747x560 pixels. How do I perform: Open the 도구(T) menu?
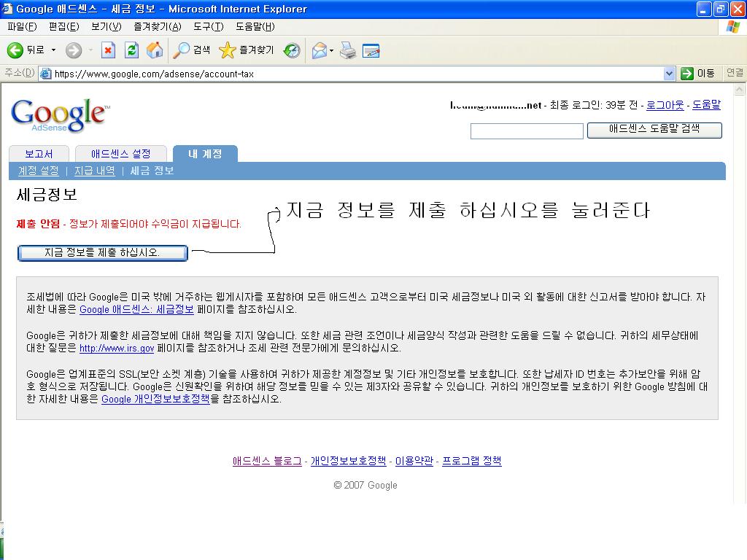tap(208, 27)
